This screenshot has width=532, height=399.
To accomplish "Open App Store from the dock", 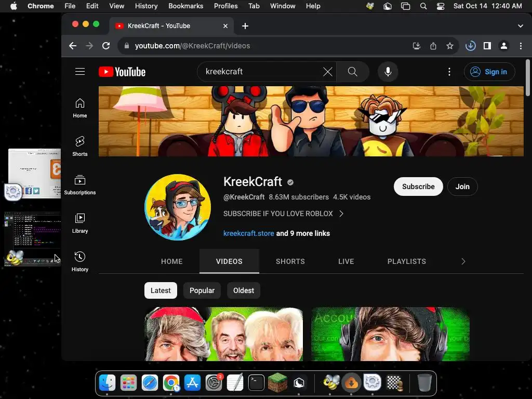I will point(192,383).
